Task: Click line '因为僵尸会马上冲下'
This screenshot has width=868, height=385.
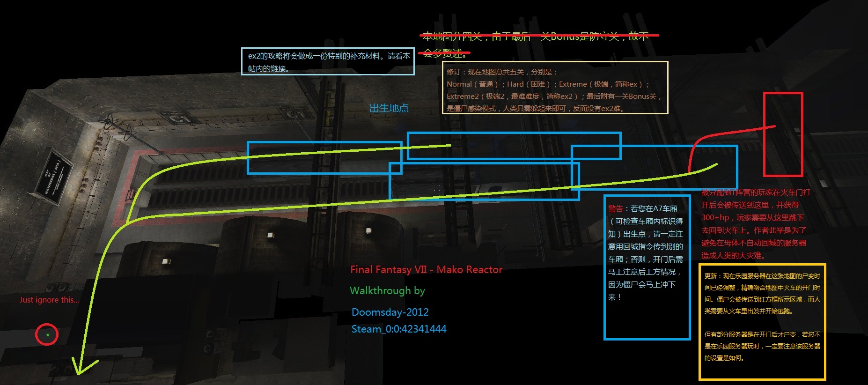Action: (x=642, y=284)
